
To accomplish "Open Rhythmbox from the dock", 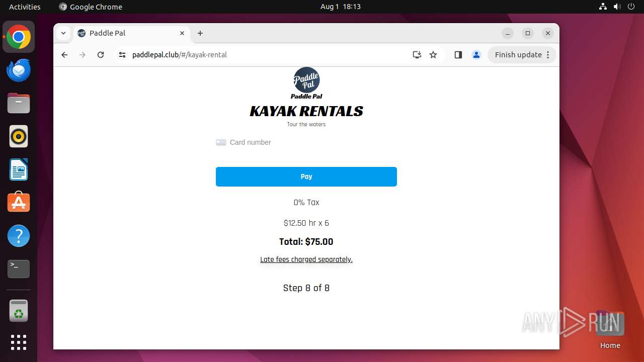I will (x=19, y=136).
